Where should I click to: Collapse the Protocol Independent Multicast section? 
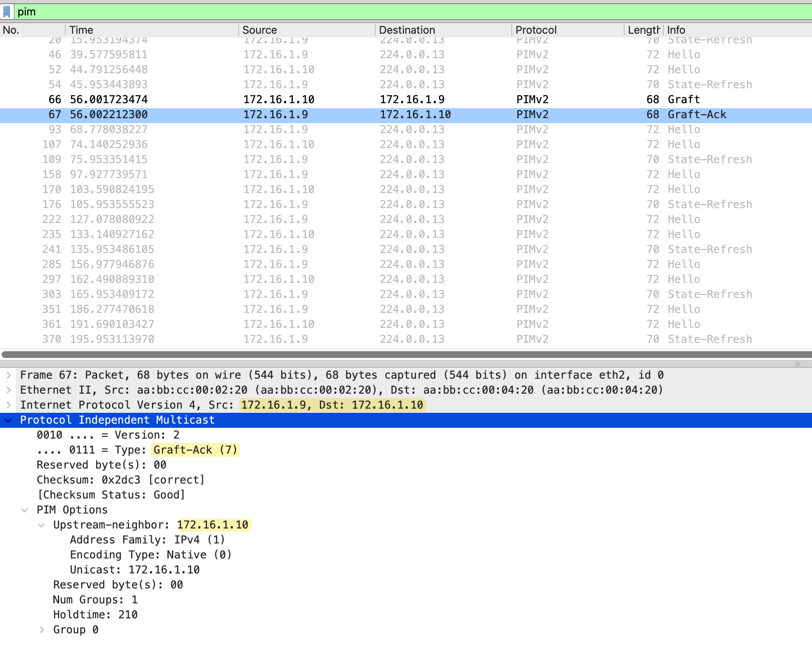[x=8, y=420]
